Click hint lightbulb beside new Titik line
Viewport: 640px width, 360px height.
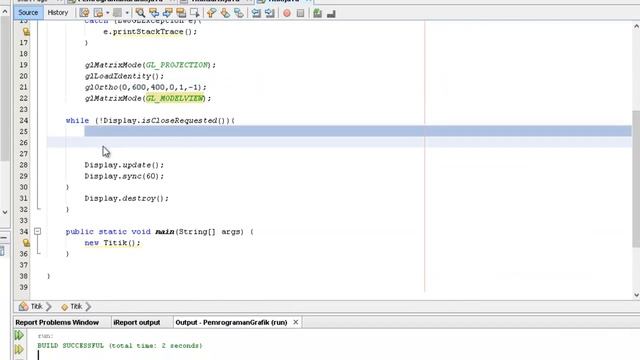[26, 243]
